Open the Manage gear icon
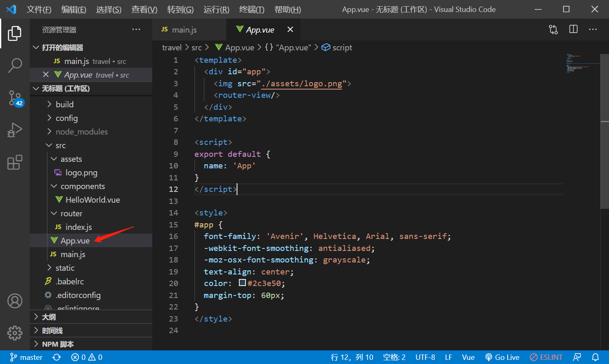This screenshot has width=609, height=364. (15, 333)
